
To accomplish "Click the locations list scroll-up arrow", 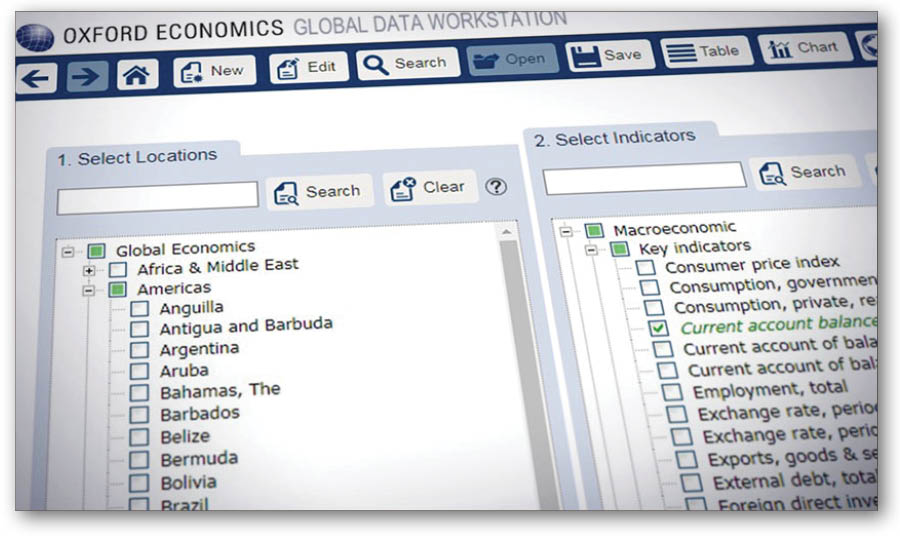I will pyautogui.click(x=506, y=232).
